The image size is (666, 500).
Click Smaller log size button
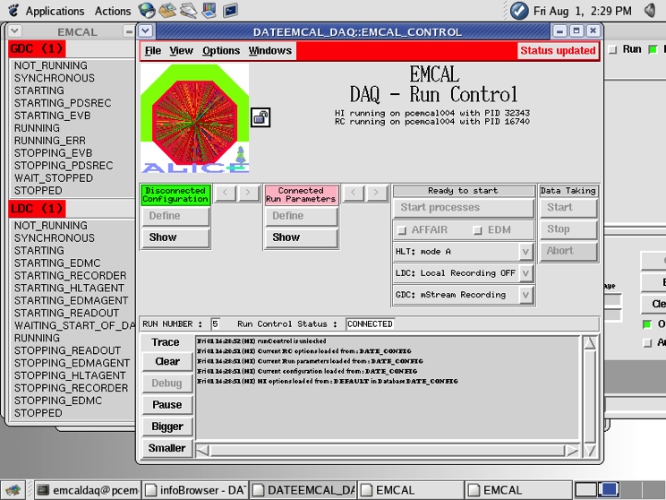[167, 448]
